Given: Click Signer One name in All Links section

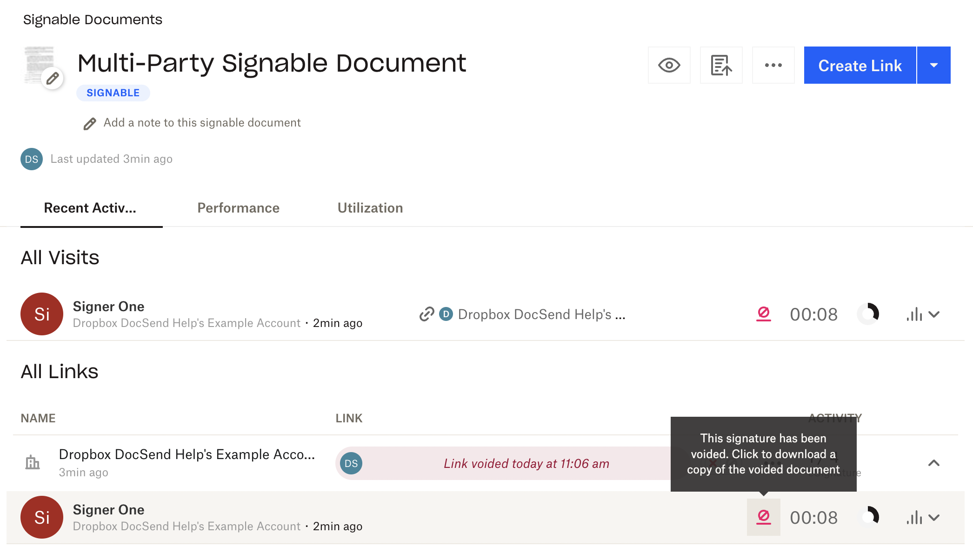Looking at the screenshot, I should coord(108,510).
